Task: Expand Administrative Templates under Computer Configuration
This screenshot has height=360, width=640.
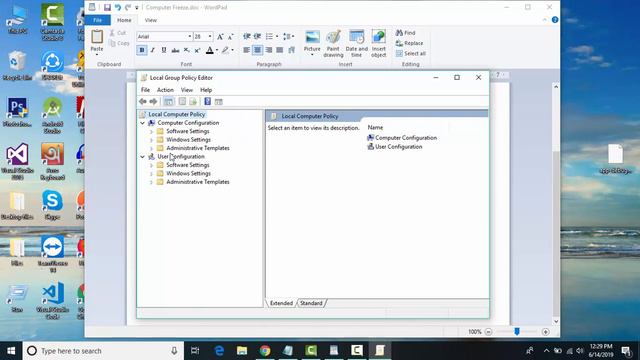Action: 151,148
